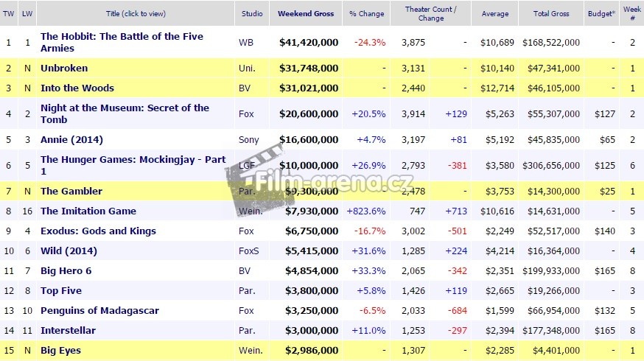Sort table by Total Gross header
This screenshot has height=361, width=644.
tap(550, 13)
